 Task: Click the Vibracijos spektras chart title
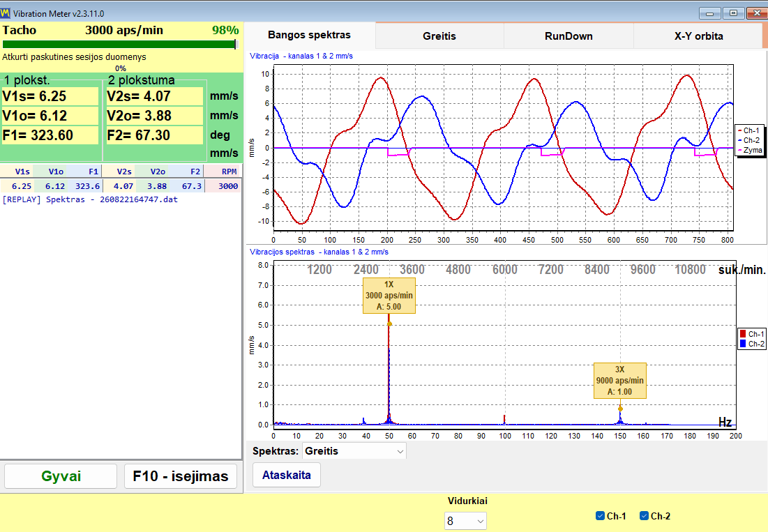319,252
